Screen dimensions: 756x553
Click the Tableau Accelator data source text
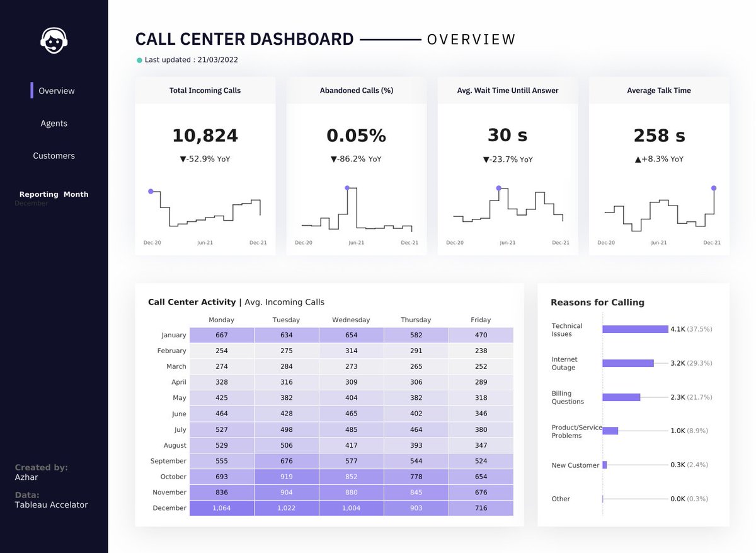coord(52,504)
